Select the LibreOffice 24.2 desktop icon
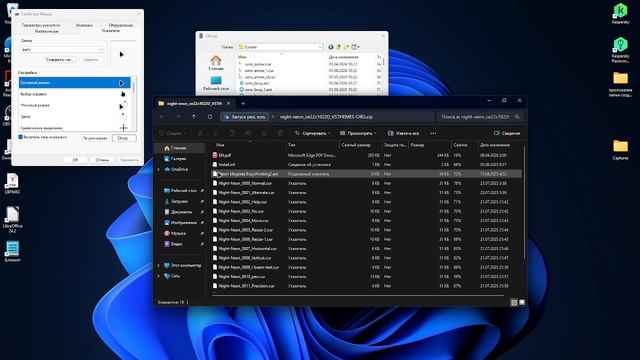Viewport: 640px width, 360px height. tap(12, 220)
